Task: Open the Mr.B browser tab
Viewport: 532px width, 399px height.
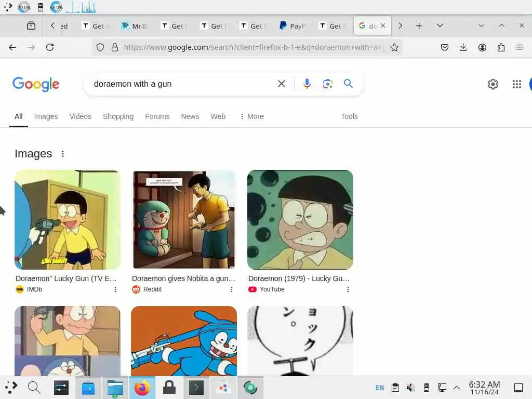Action: coord(135,26)
